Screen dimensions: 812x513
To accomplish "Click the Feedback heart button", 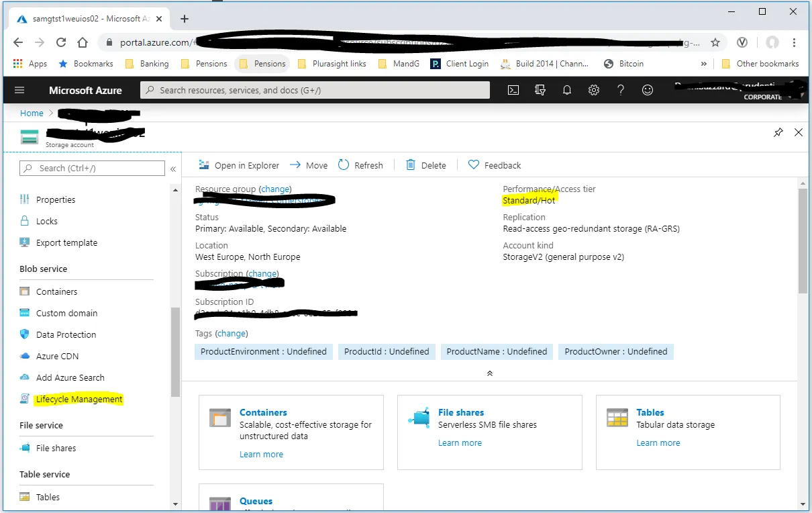I will click(495, 165).
